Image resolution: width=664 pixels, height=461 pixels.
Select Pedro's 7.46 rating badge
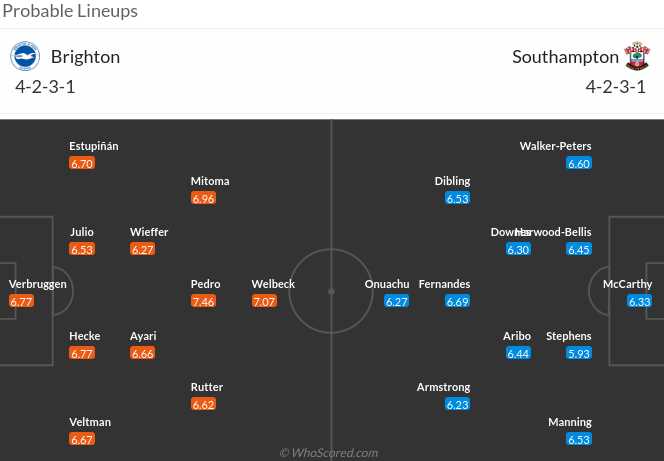[x=203, y=301]
